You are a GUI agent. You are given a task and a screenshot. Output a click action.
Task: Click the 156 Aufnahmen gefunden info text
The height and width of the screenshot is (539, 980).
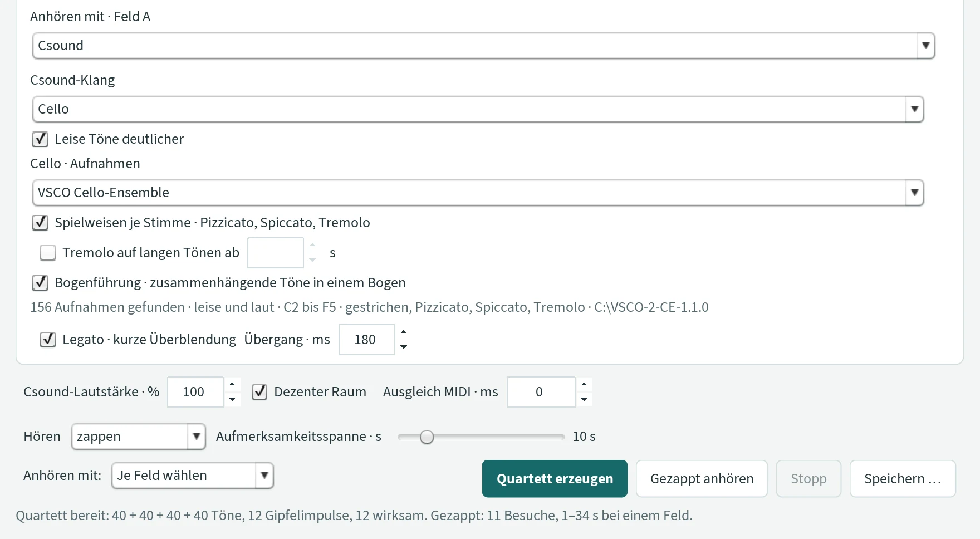point(369,307)
